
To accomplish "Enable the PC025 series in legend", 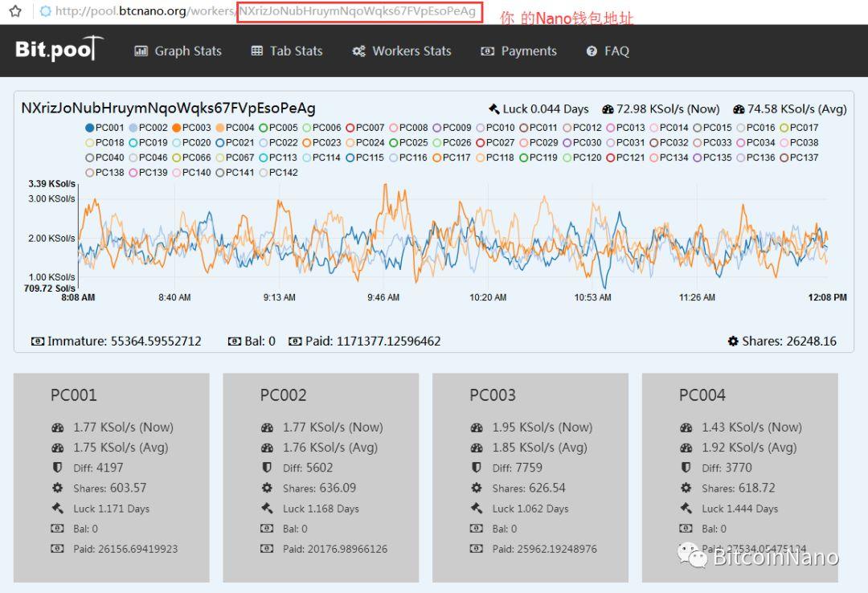I will pyautogui.click(x=408, y=142).
